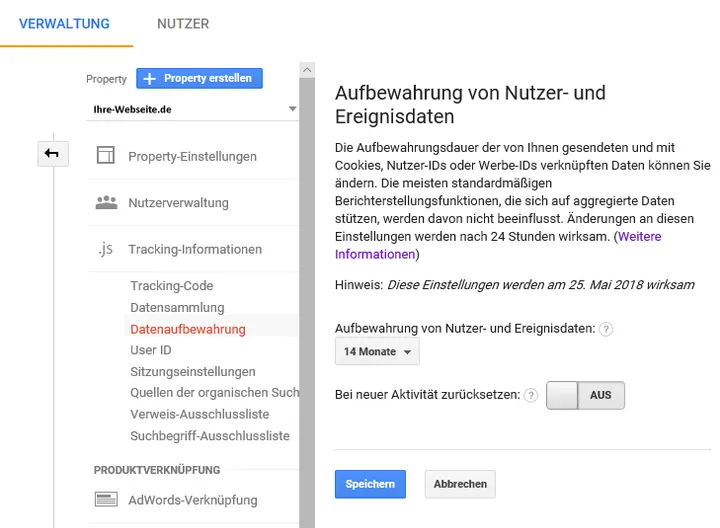Select Verweis-Ausschlussliste submenu item

pyautogui.click(x=200, y=414)
